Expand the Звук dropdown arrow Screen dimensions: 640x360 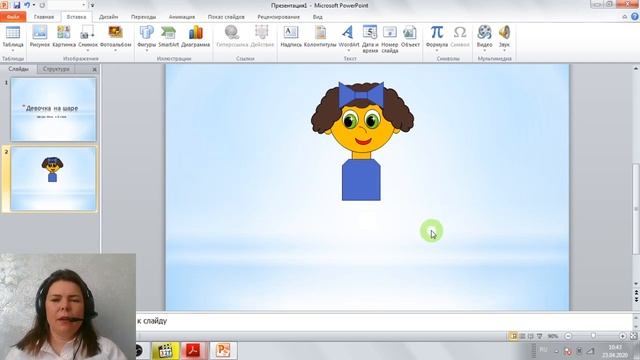tap(504, 51)
